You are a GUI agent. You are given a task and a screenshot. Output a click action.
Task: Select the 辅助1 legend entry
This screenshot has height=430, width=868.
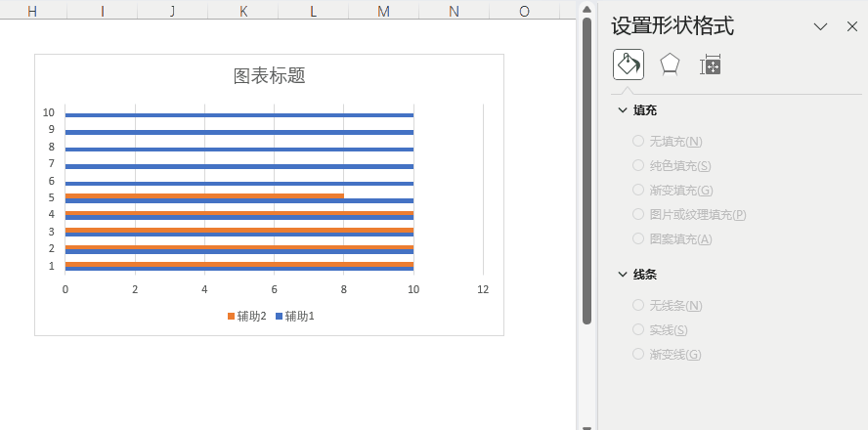pos(295,316)
